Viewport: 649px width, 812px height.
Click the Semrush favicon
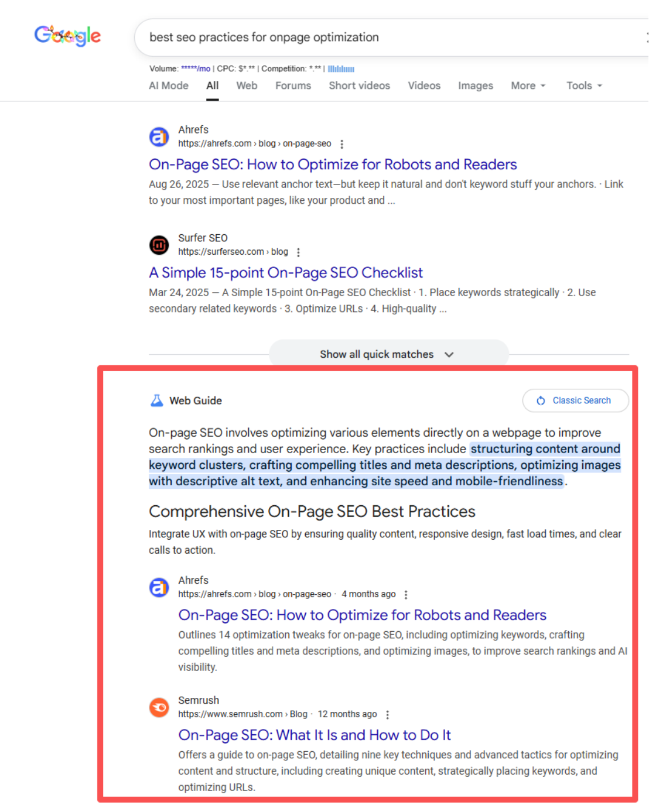tap(159, 707)
